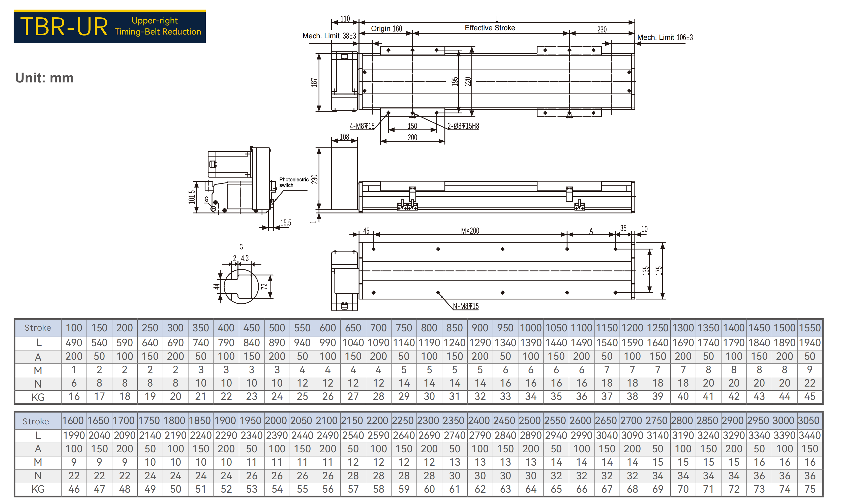Select the "Unit: mm" note
Image resolution: width=841 pixels, height=504 pixels.
coord(44,78)
